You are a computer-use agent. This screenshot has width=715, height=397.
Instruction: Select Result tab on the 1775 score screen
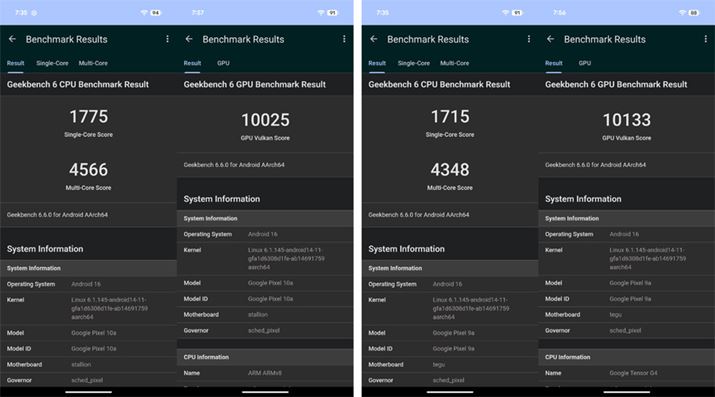[x=16, y=63]
